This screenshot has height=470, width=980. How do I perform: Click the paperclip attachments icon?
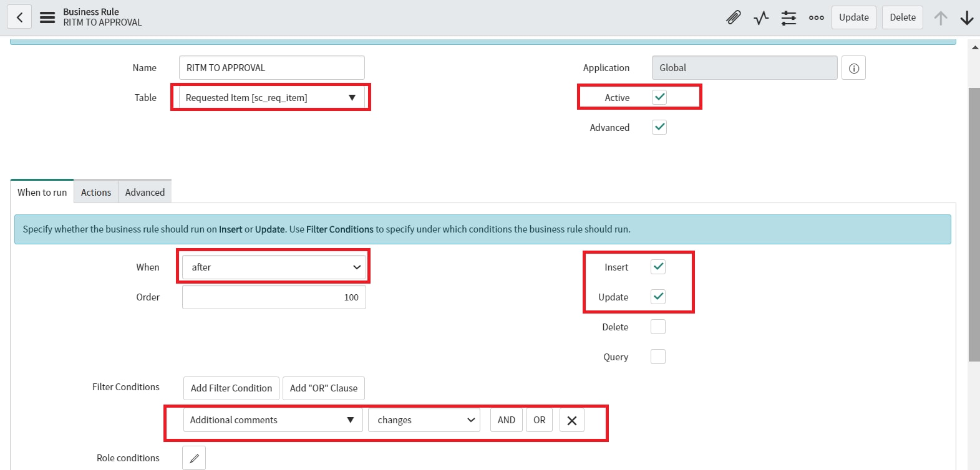pos(734,17)
